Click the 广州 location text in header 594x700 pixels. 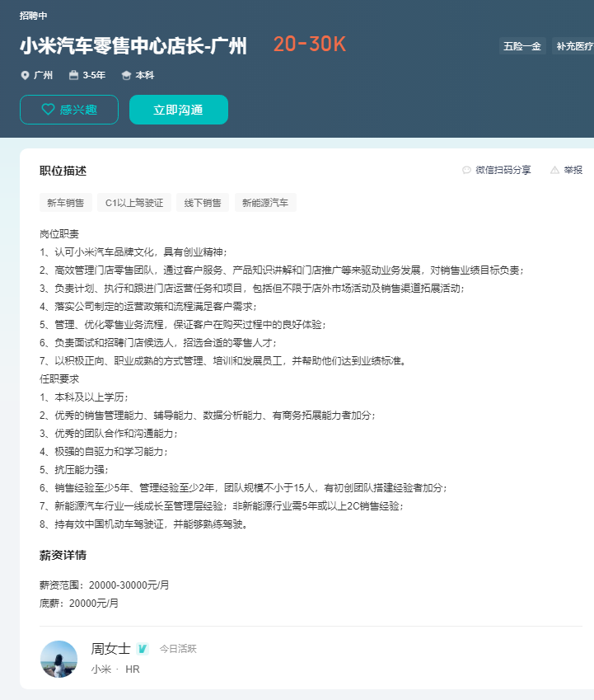(44, 75)
